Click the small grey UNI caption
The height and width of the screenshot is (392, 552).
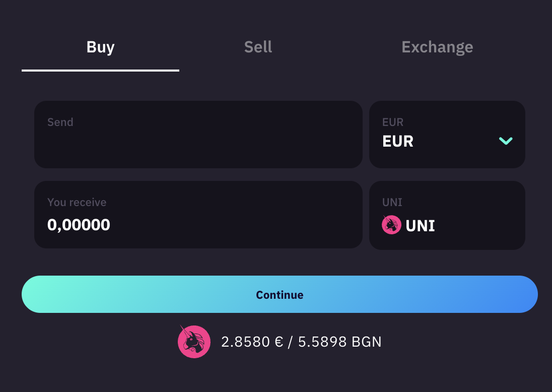[x=392, y=203]
